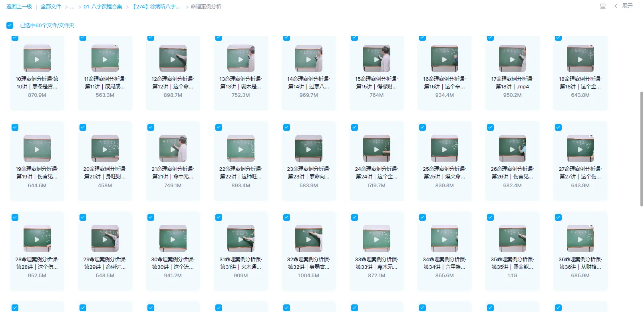Click the 1.1G file size label
This screenshot has width=644, height=312.
(x=512, y=276)
